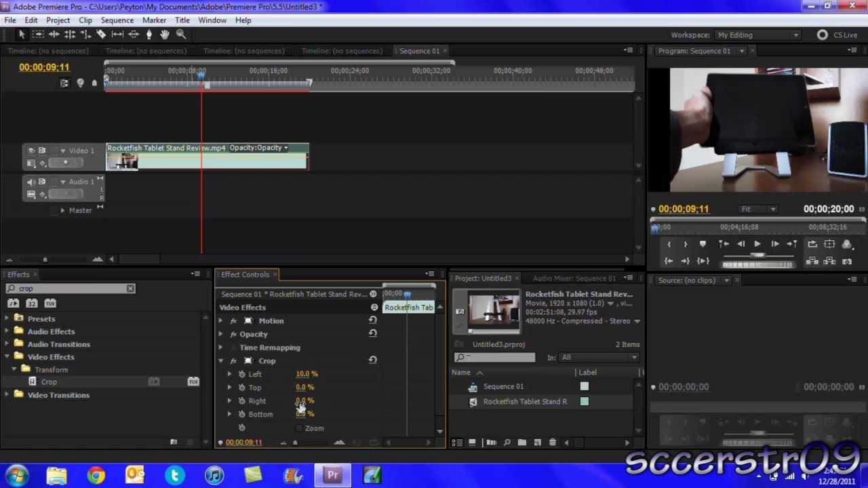Open the Marker menu
This screenshot has width=868, height=488.
(x=154, y=20)
